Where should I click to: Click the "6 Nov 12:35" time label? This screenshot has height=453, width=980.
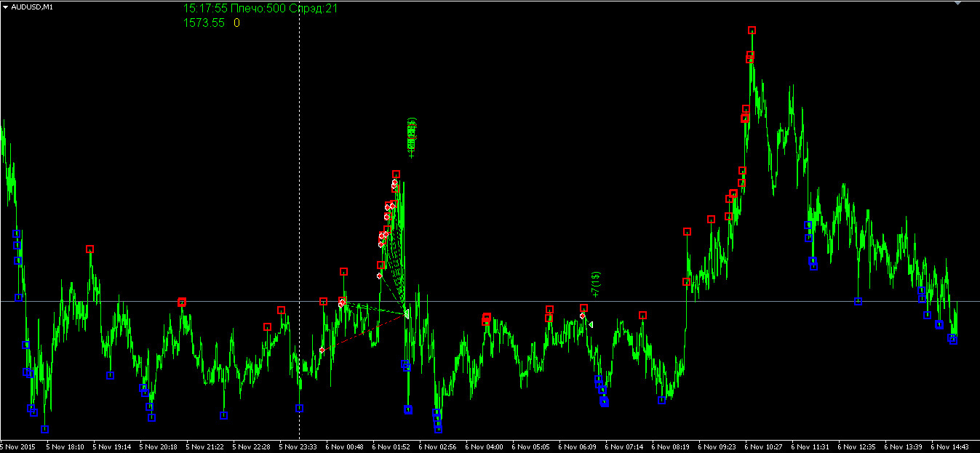click(x=858, y=447)
